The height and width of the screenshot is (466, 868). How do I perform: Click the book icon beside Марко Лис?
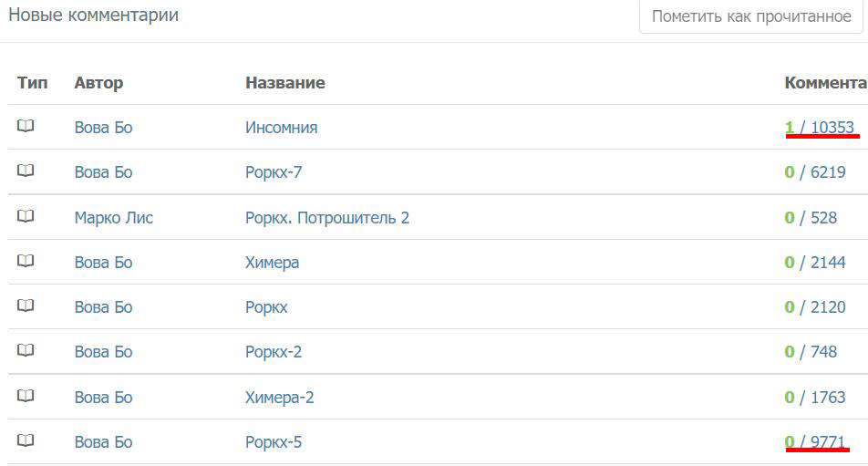[x=26, y=216]
